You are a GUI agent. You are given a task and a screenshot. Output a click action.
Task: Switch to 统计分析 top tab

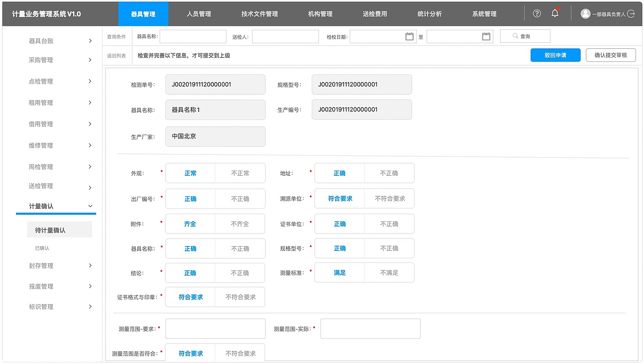430,14
